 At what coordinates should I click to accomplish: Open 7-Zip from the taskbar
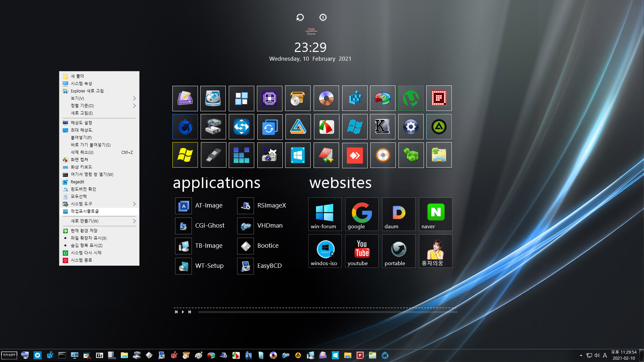pos(100,355)
